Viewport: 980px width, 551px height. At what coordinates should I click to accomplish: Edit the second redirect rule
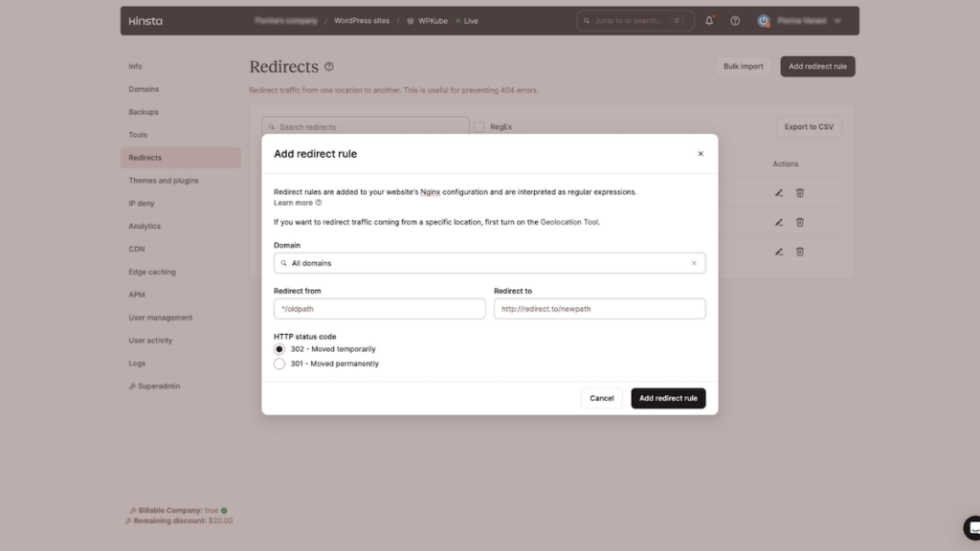click(x=779, y=222)
